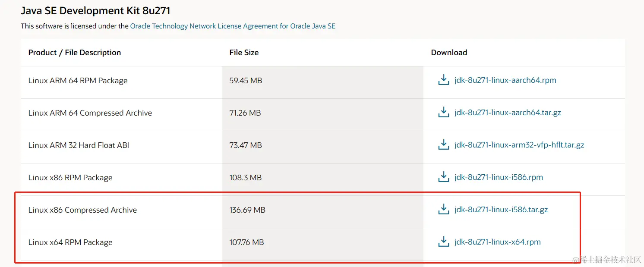Screen dimensions: 644x267
Task: Select Linux x64 RPM Package text
Action: [x=70, y=242]
